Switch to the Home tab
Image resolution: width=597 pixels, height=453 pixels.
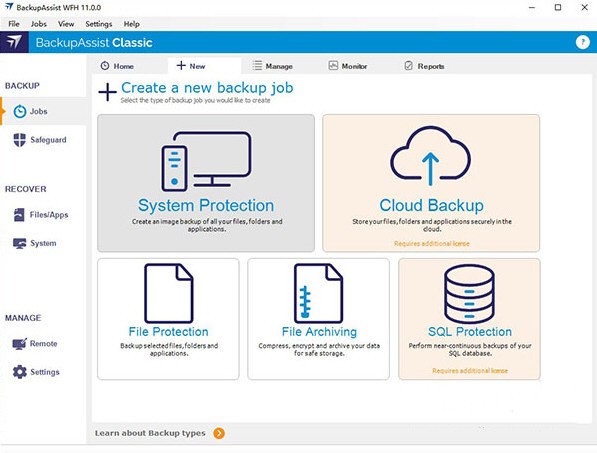pos(117,66)
